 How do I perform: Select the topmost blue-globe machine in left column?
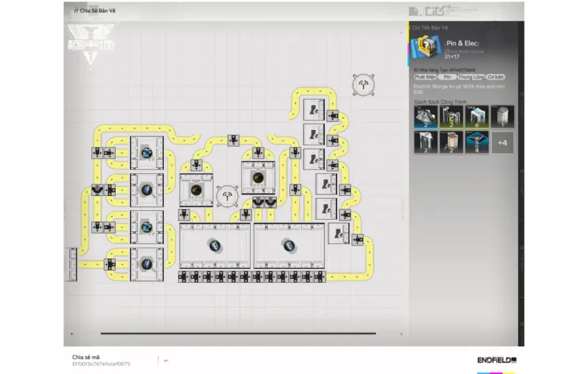point(147,153)
